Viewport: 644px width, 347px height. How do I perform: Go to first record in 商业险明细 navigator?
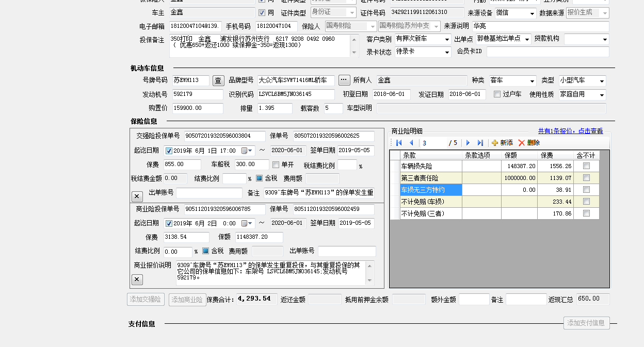tap(399, 143)
